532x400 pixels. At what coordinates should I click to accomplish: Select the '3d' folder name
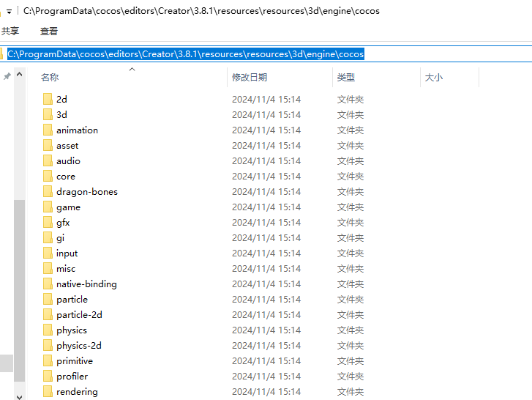click(x=61, y=114)
